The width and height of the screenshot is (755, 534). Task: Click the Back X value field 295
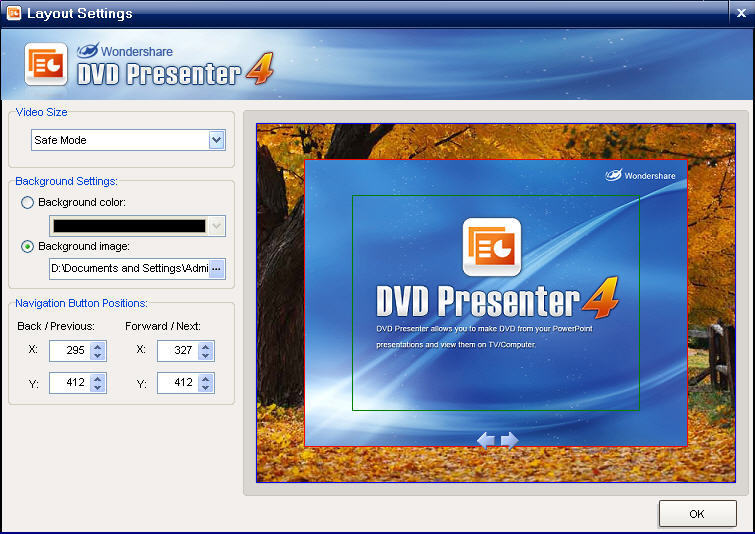point(70,351)
